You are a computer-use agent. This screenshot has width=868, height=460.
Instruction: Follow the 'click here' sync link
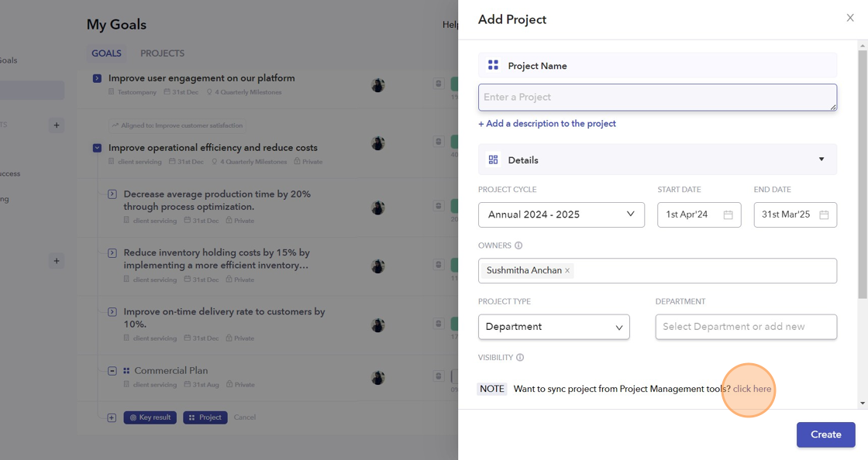pos(752,389)
